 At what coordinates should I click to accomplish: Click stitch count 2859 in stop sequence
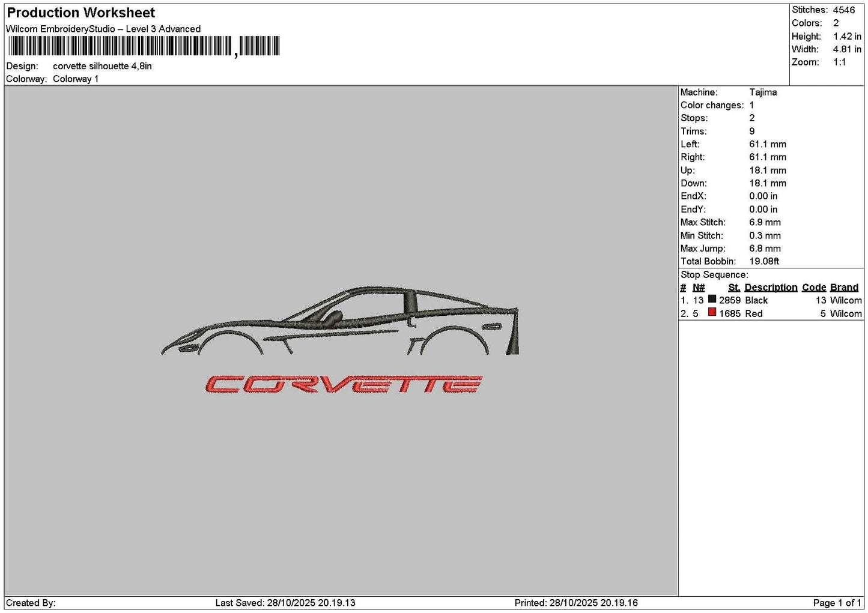tap(730, 300)
